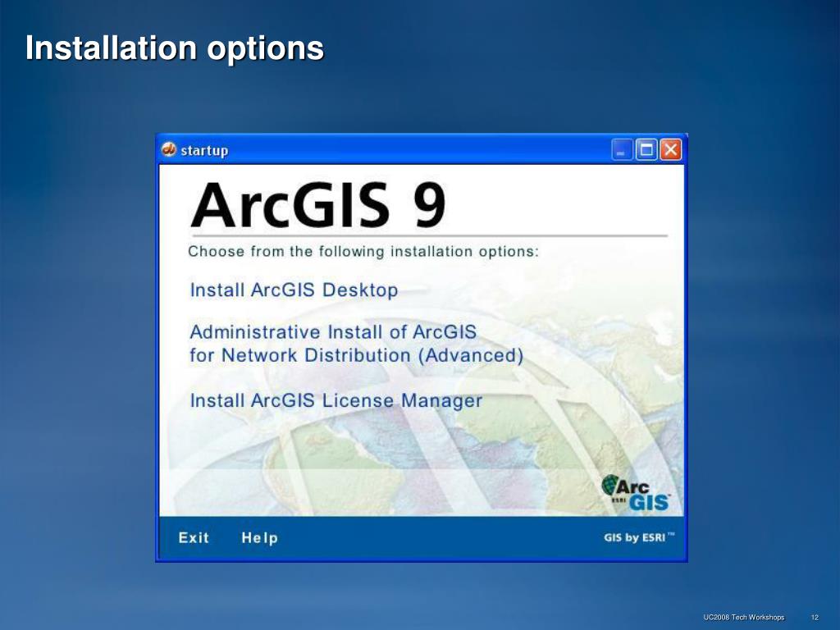Close the startup window
The image size is (840, 630).
(670, 150)
